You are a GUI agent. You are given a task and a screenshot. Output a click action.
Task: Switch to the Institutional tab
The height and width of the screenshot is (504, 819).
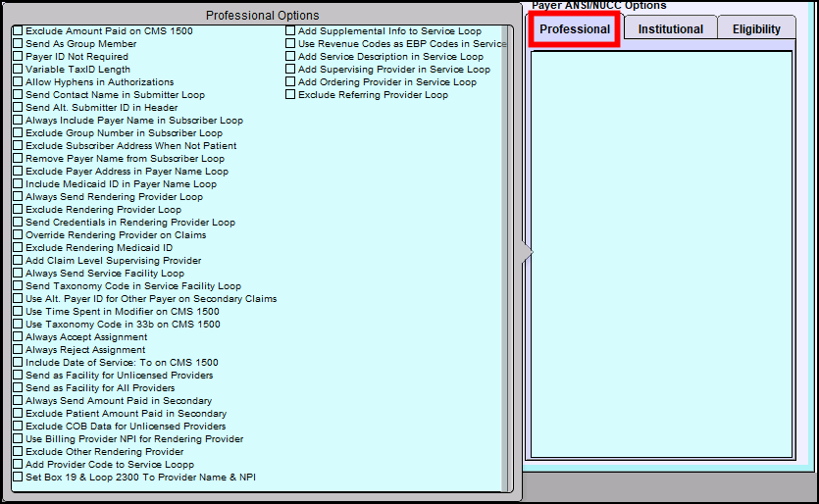click(x=670, y=29)
